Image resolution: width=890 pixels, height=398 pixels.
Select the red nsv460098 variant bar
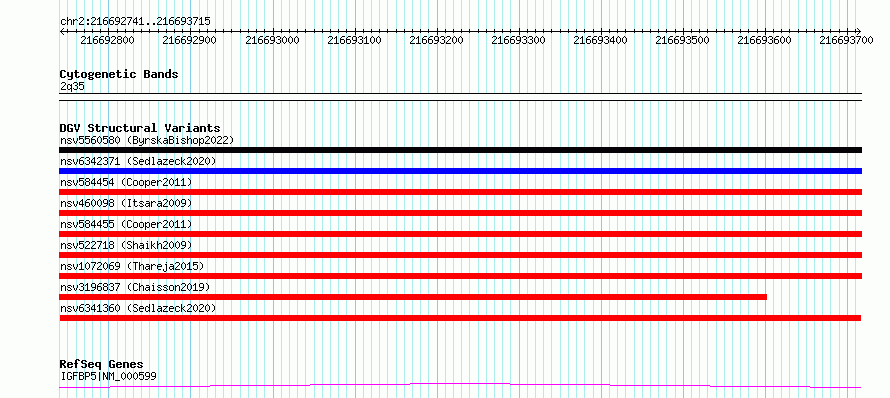[460, 213]
